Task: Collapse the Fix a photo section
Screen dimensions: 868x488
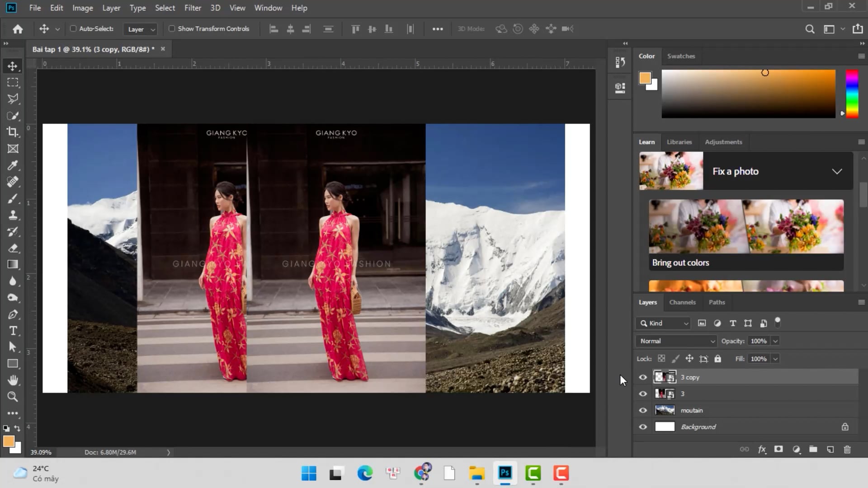Action: tap(837, 171)
